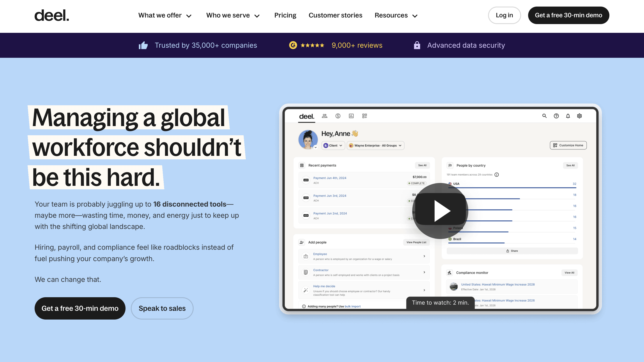The width and height of the screenshot is (644, 362).
Task: Open Customer stories
Action: point(335,15)
